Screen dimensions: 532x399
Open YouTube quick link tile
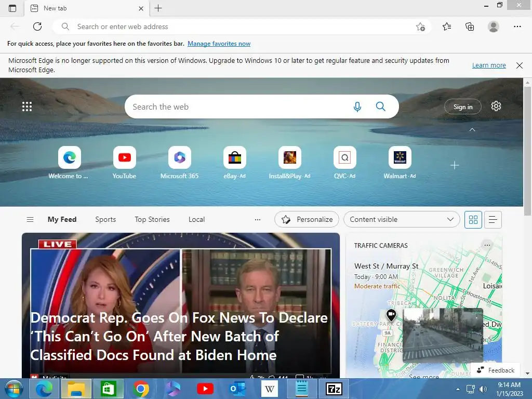(x=124, y=163)
